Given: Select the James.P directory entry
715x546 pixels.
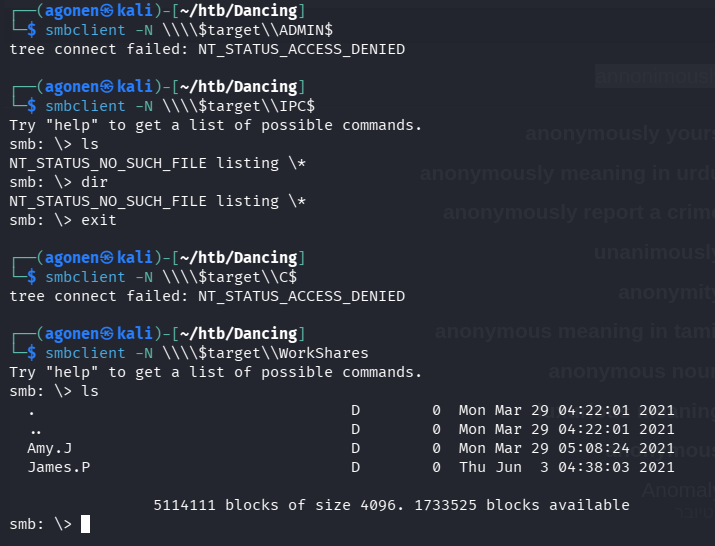Looking at the screenshot, I should coord(57,467).
